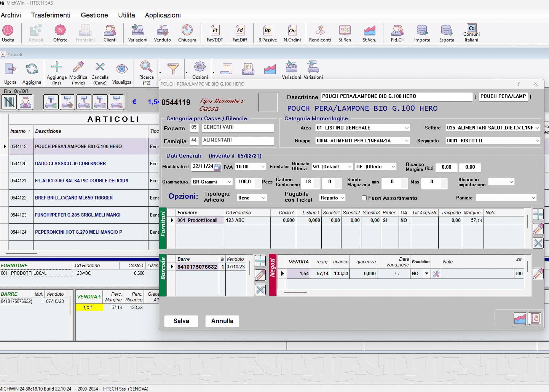Expand the Segmento BISCOTTI dropdown
Viewport: 549px width, 392px height.
point(537,141)
